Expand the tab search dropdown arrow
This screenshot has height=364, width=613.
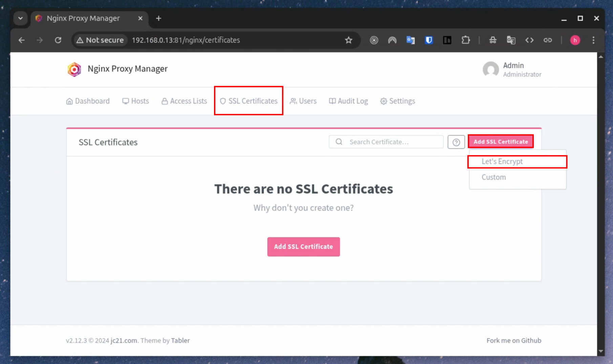click(20, 18)
